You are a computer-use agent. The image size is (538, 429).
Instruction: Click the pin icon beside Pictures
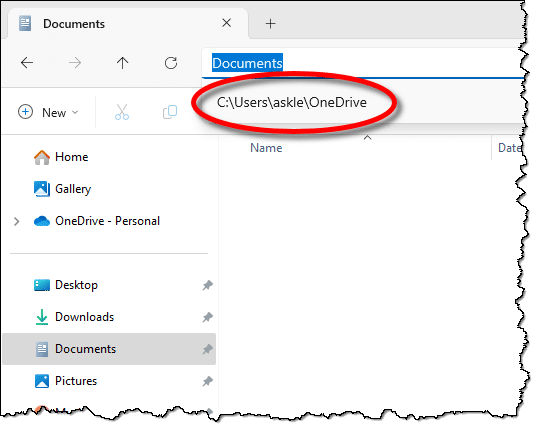coord(207,381)
